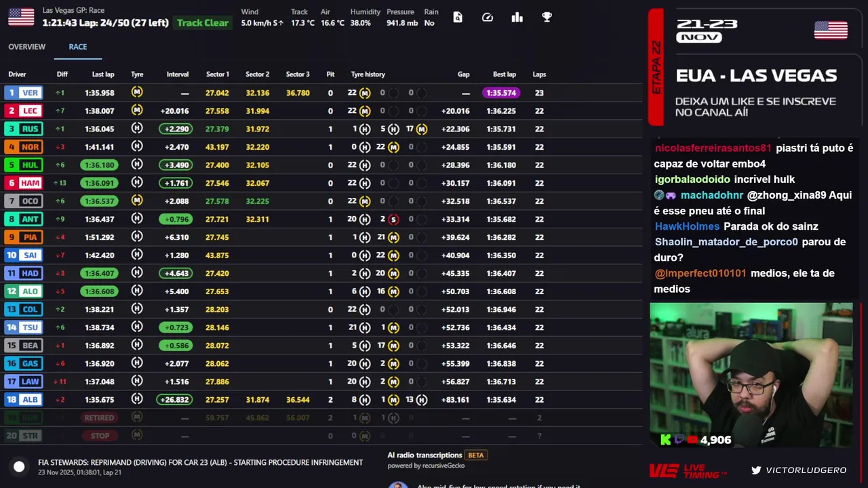The width and height of the screenshot is (868, 488).
Task: Click HAM's hard tyre icon in Tyre column
Action: (137, 182)
